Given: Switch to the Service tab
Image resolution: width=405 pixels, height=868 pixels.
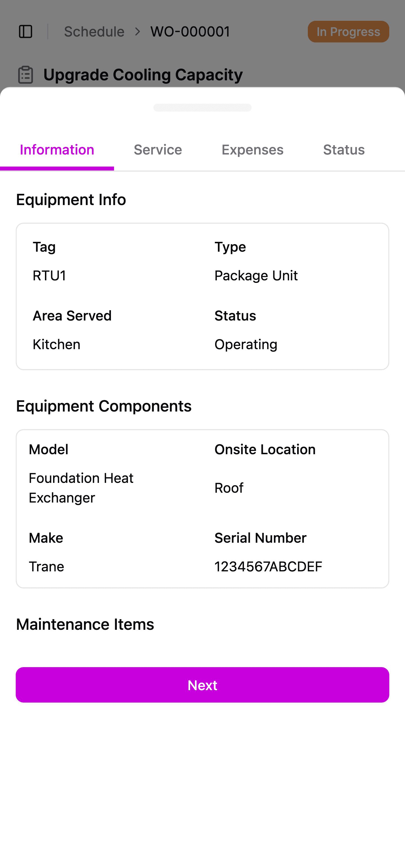Looking at the screenshot, I should pyautogui.click(x=158, y=150).
